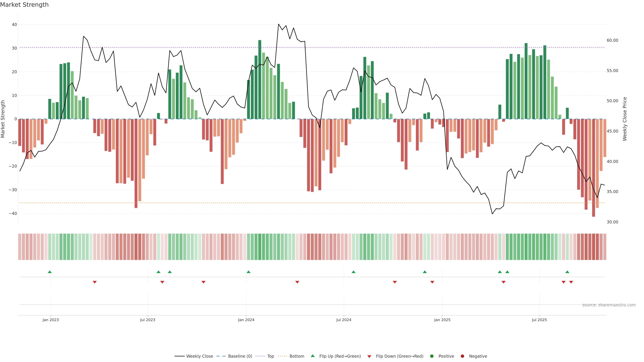The width and height of the screenshot is (644, 362).
Task: Select the earliest red flip-down triangle marker
Action: tap(95, 282)
